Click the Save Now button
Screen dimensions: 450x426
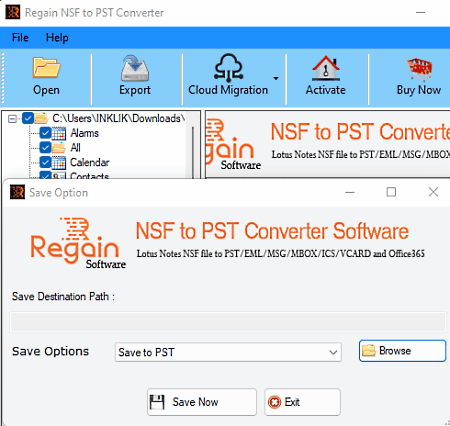pos(202,402)
